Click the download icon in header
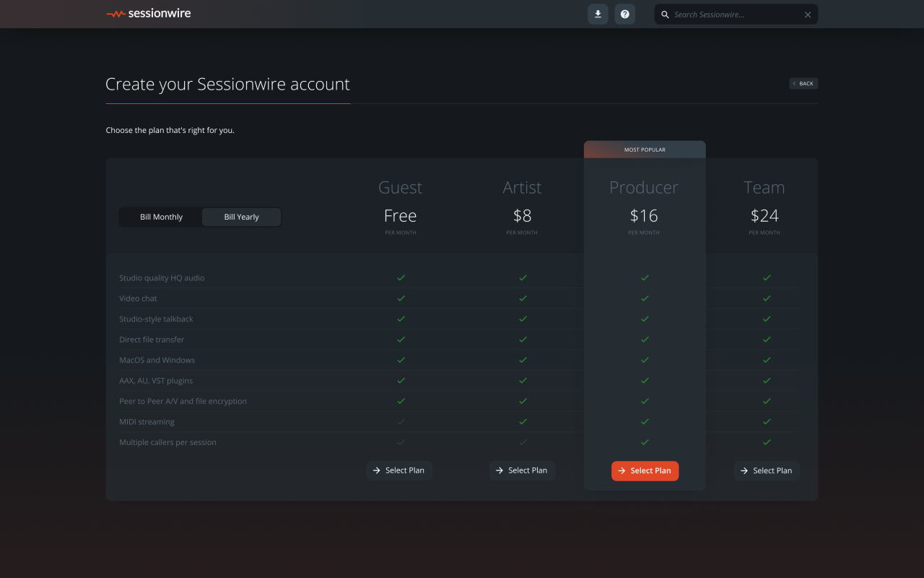Image resolution: width=924 pixels, height=578 pixels. tap(598, 14)
